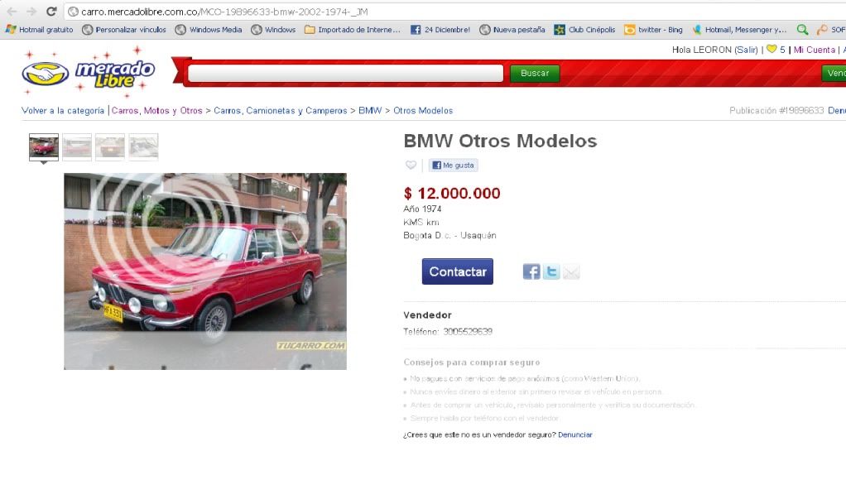846x504 pixels.
Task: Open the Hotmail gratuito bookmark
Action: pos(40,30)
